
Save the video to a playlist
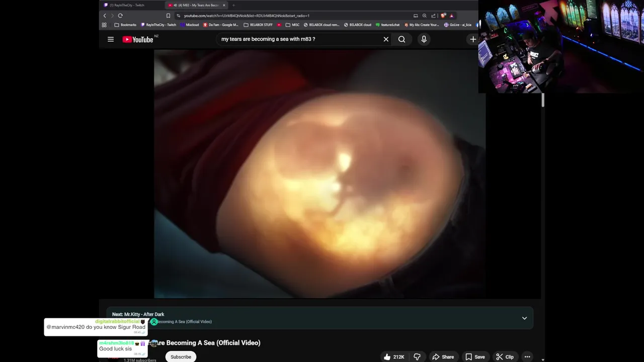pos(475,357)
